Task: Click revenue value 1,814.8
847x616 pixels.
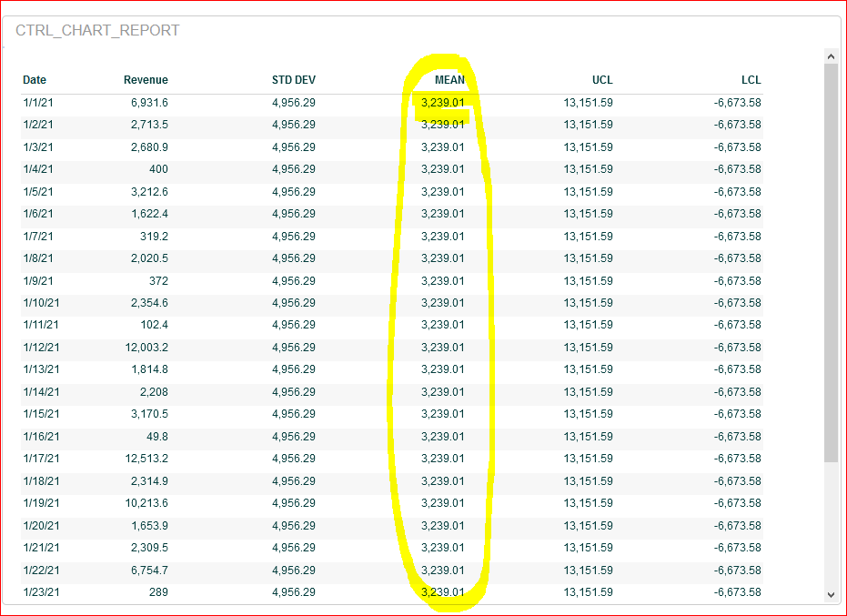Action: click(x=149, y=369)
